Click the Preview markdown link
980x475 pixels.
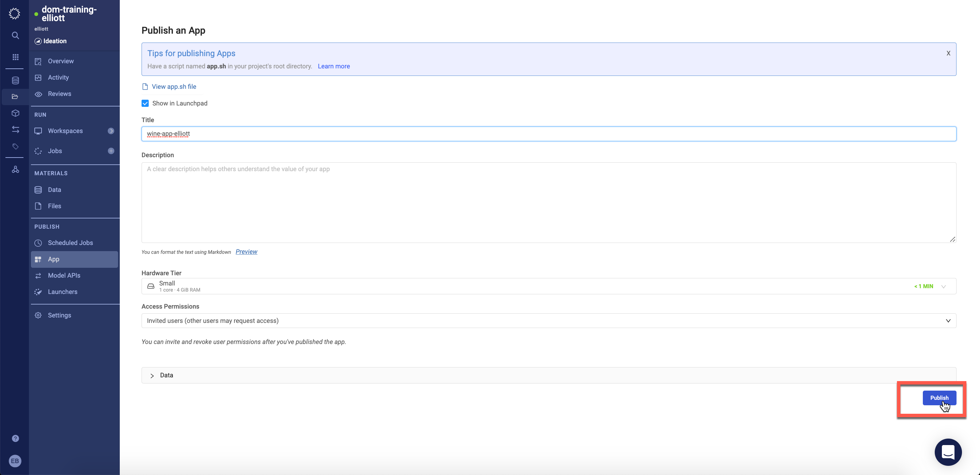[x=246, y=252]
